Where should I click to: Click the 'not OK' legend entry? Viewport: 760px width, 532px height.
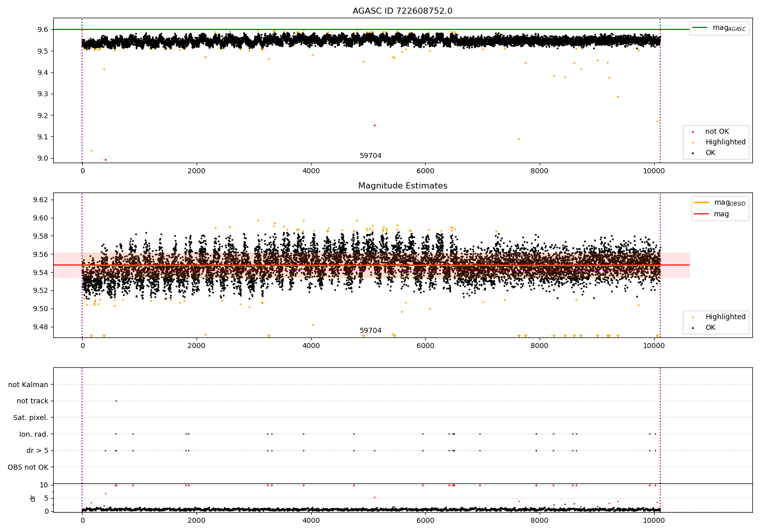[717, 132]
